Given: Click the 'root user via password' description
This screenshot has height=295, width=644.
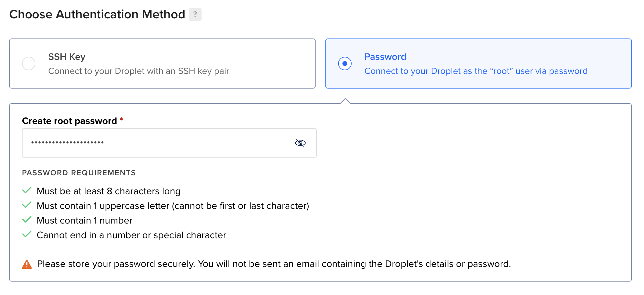Looking at the screenshot, I should pos(476,71).
